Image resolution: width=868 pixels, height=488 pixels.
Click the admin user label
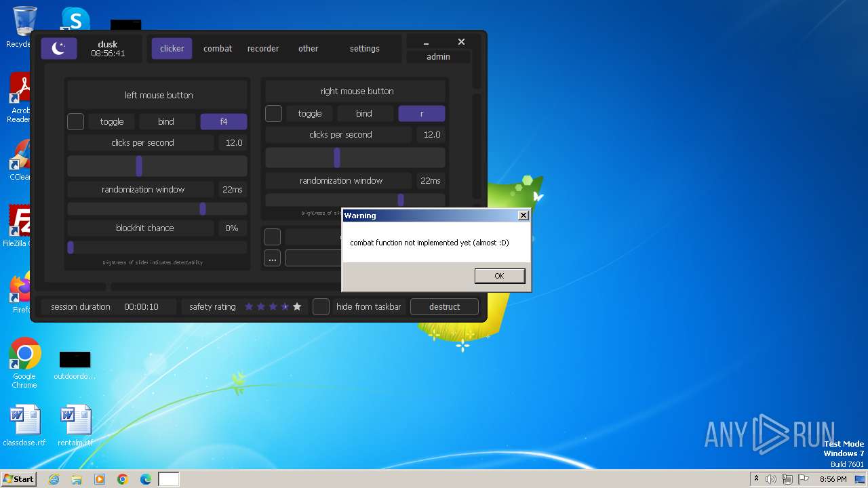point(438,56)
